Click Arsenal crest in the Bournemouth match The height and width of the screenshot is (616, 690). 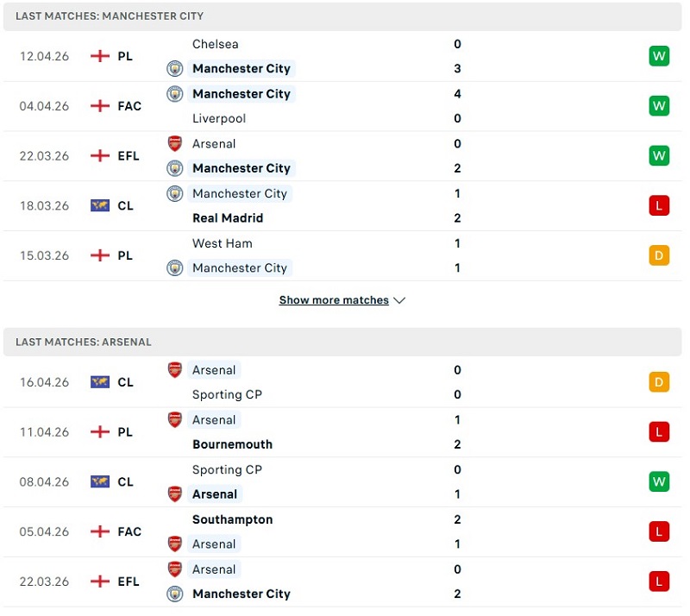tap(175, 420)
